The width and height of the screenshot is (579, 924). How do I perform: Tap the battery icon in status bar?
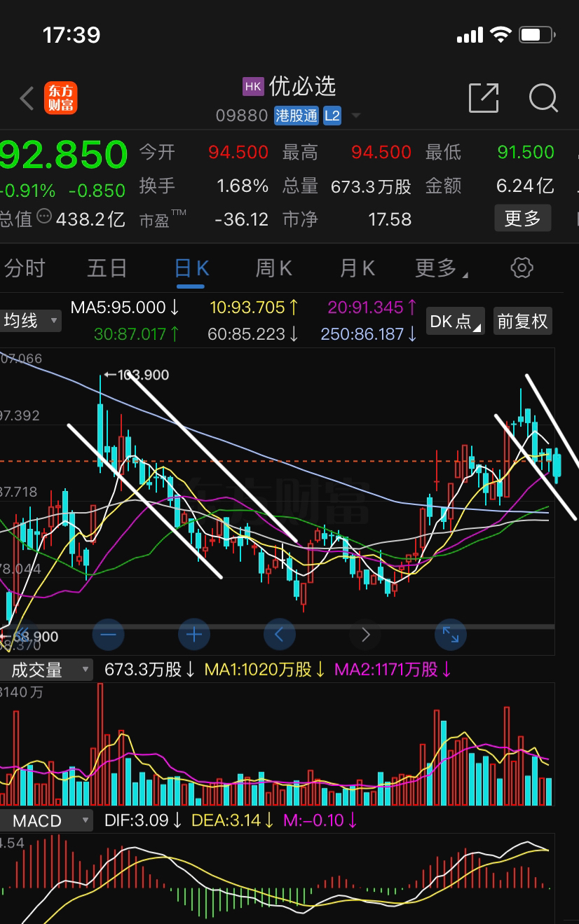pyautogui.click(x=538, y=34)
